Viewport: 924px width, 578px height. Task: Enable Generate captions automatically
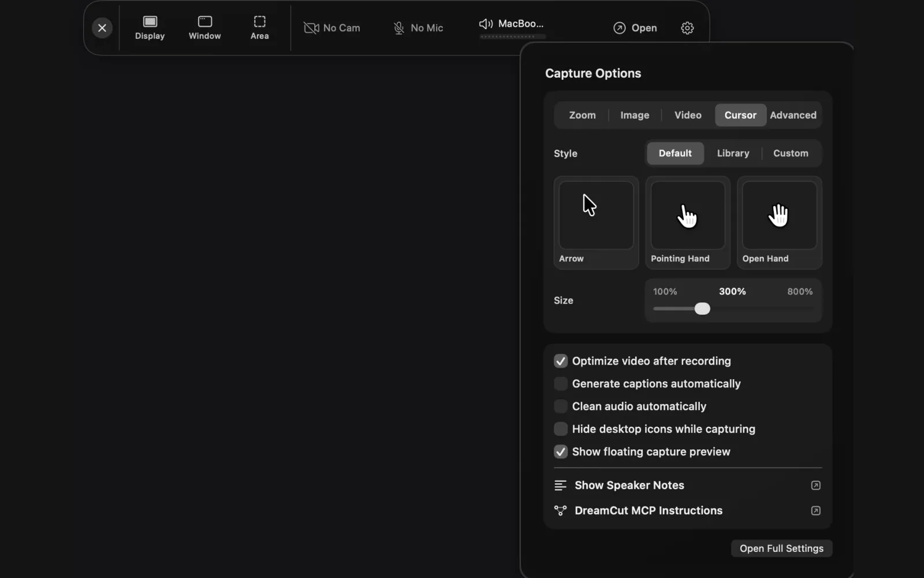click(561, 384)
